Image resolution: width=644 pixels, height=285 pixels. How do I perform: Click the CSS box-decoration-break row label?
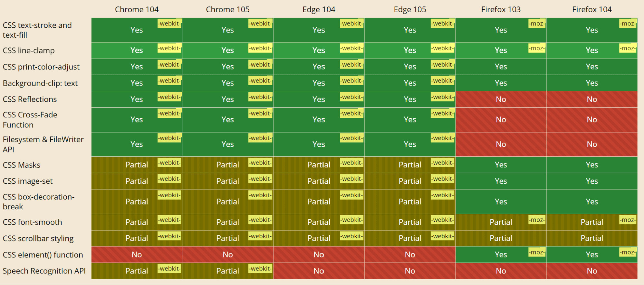click(39, 202)
